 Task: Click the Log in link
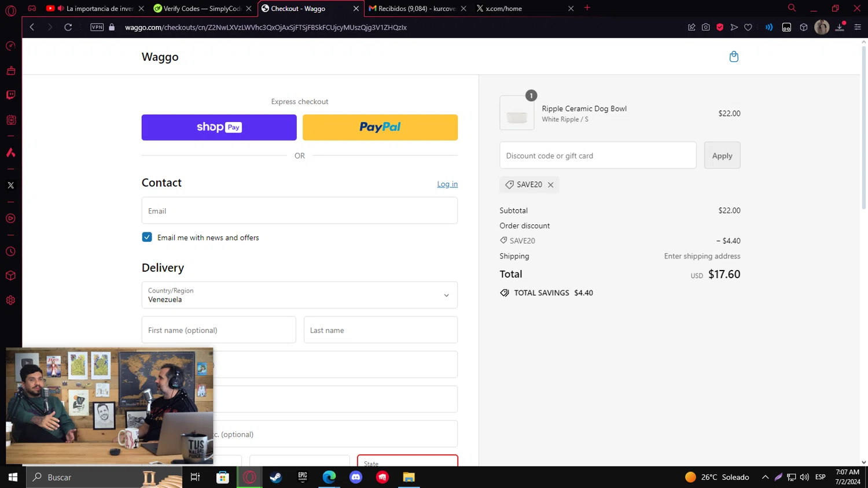point(447,184)
